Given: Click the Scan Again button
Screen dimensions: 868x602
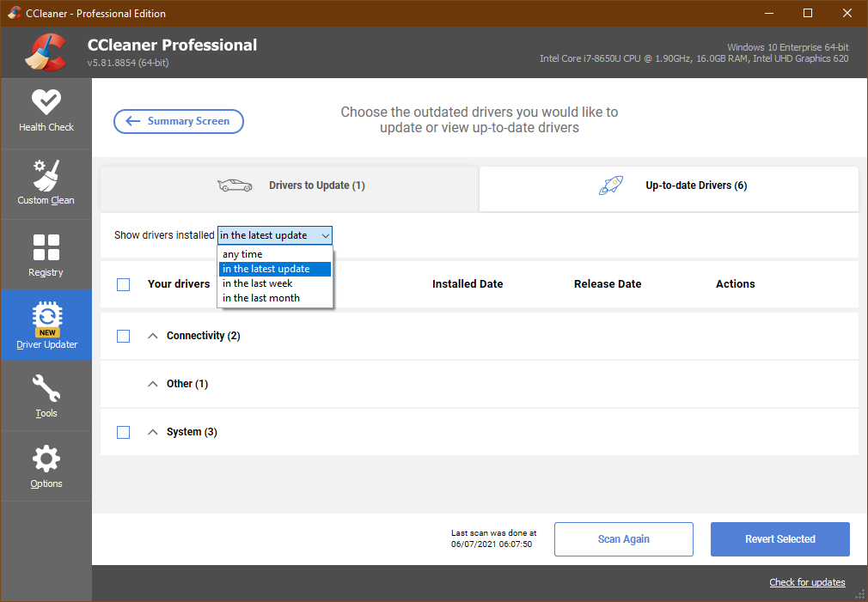Looking at the screenshot, I should tap(623, 539).
